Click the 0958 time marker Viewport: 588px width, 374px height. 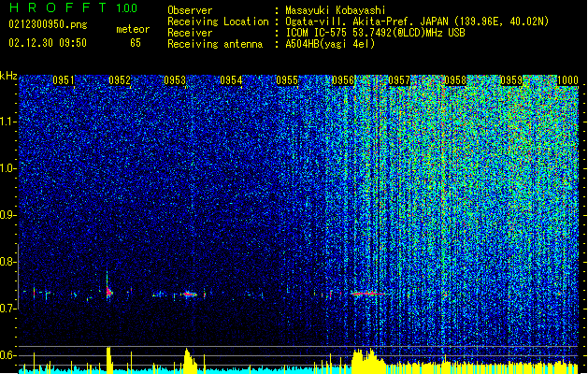coord(455,80)
